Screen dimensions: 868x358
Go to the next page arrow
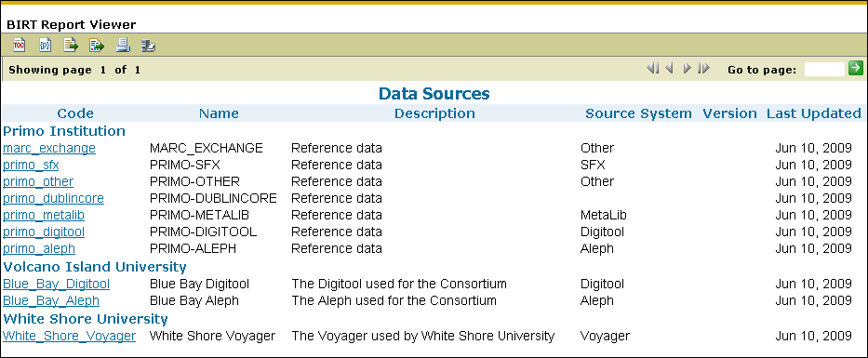point(687,69)
